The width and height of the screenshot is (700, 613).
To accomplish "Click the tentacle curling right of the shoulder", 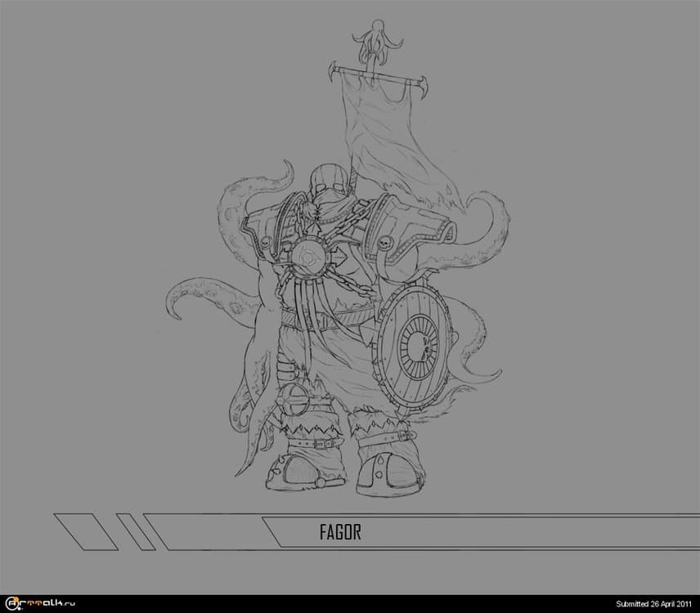I will click(489, 221).
